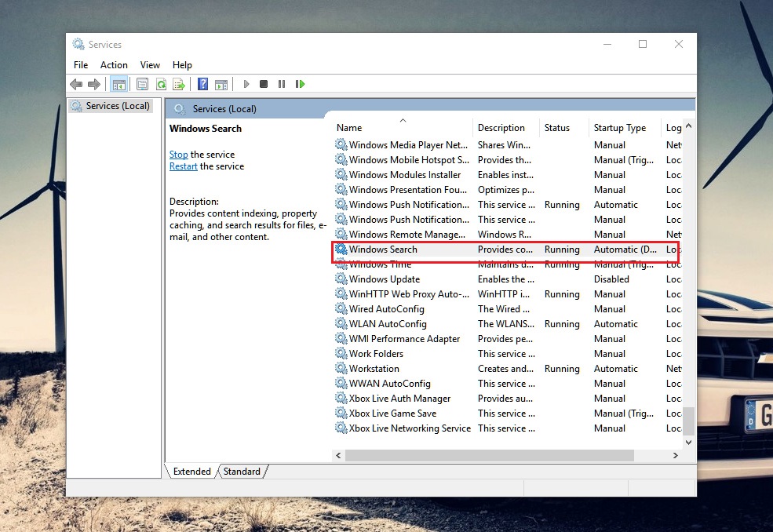
Task: Click 'Creates and...' description cell
Action: click(x=505, y=368)
